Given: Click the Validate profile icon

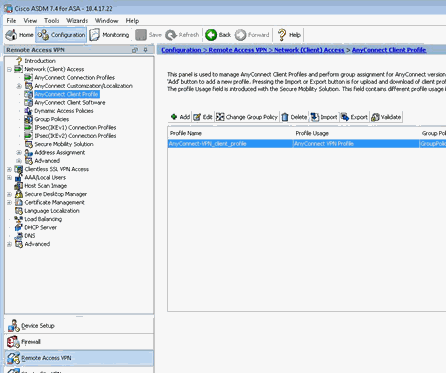Looking at the screenshot, I should coord(375,117).
